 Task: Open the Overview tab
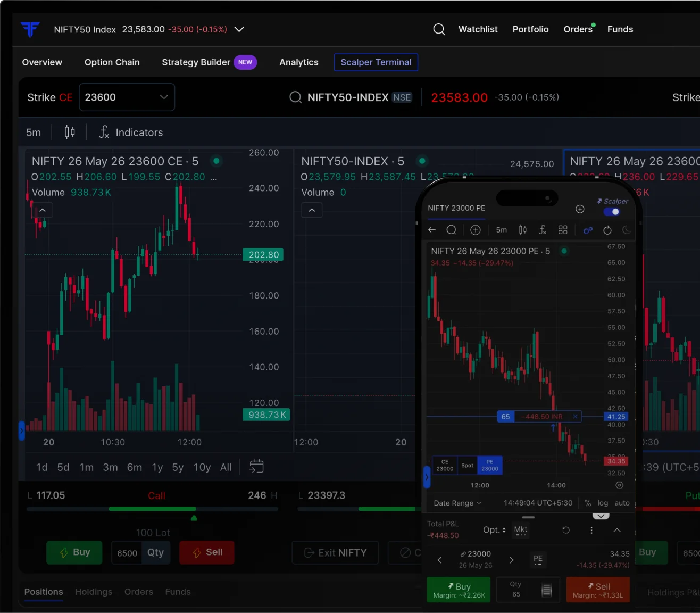[42, 62]
